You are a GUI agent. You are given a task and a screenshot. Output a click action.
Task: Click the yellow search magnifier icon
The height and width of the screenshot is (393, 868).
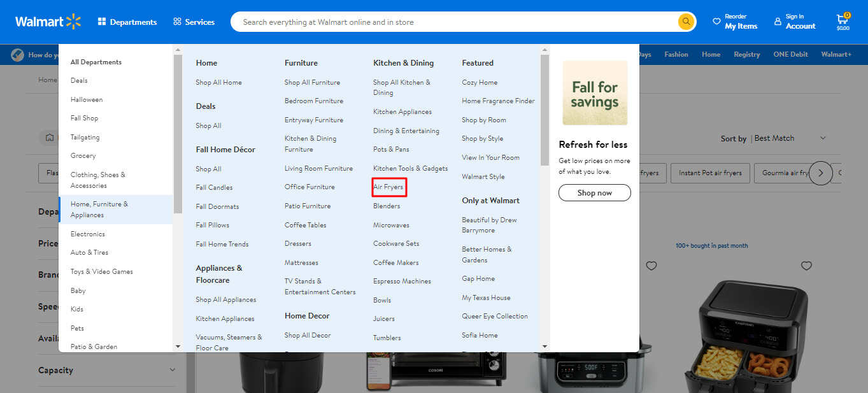pos(686,21)
